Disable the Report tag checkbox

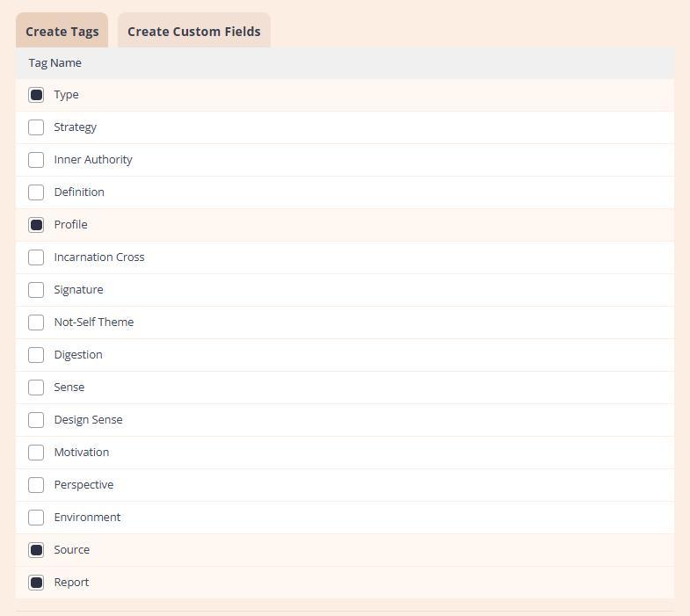click(36, 583)
